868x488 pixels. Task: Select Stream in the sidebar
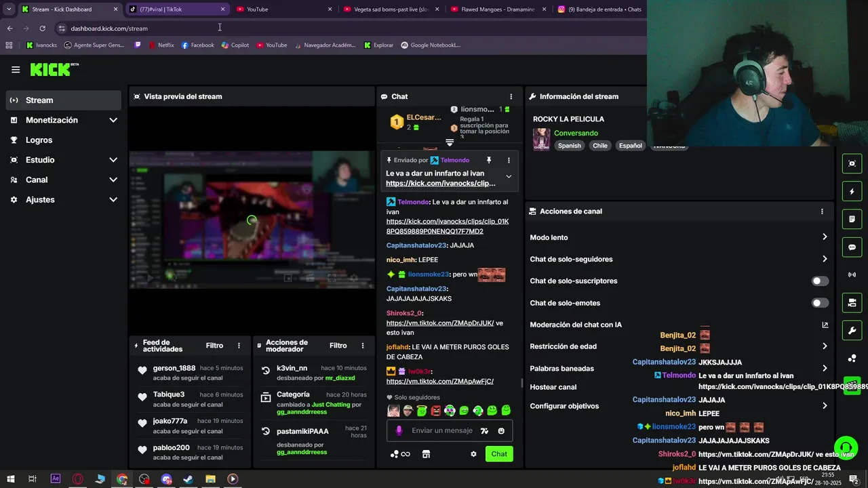[x=64, y=100]
